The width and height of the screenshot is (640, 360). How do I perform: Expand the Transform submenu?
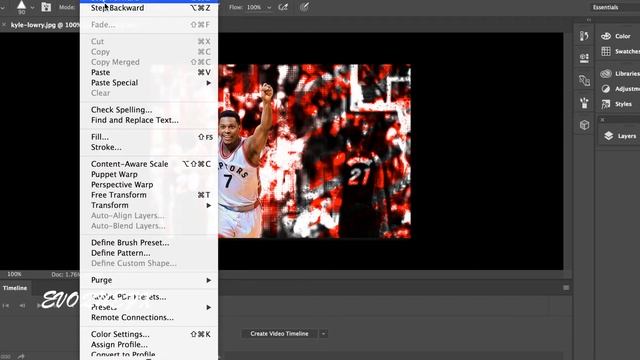click(149, 205)
